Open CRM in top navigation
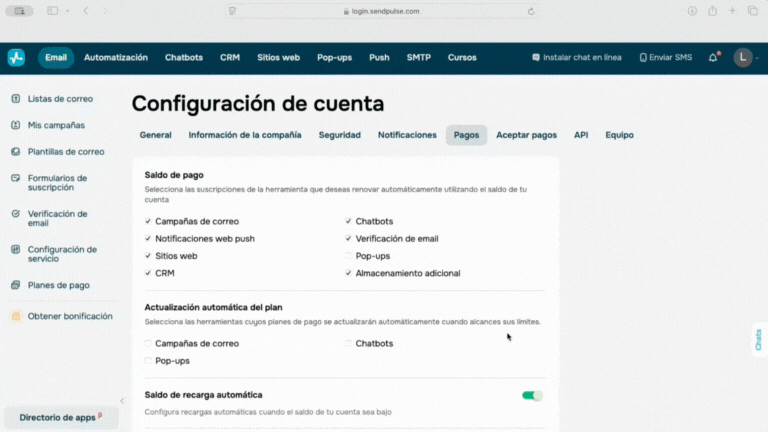The height and width of the screenshot is (432, 768). coord(230,58)
